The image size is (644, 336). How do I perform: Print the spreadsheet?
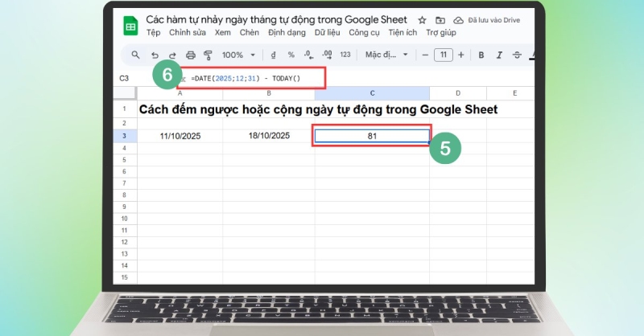[x=190, y=55]
